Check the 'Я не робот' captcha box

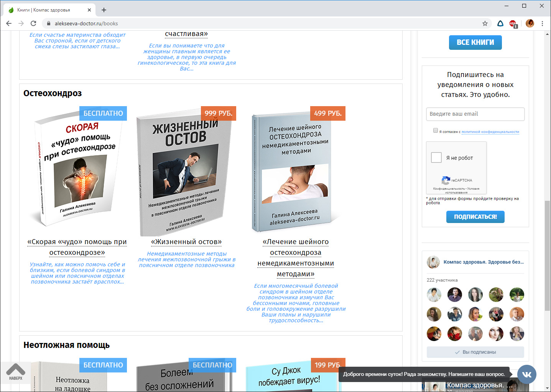click(436, 157)
